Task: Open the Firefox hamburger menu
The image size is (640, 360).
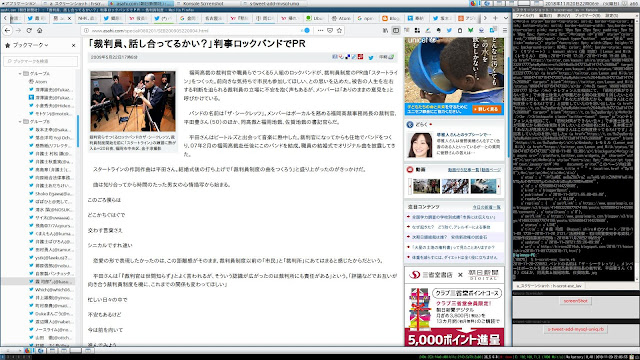Action: coord(505,30)
